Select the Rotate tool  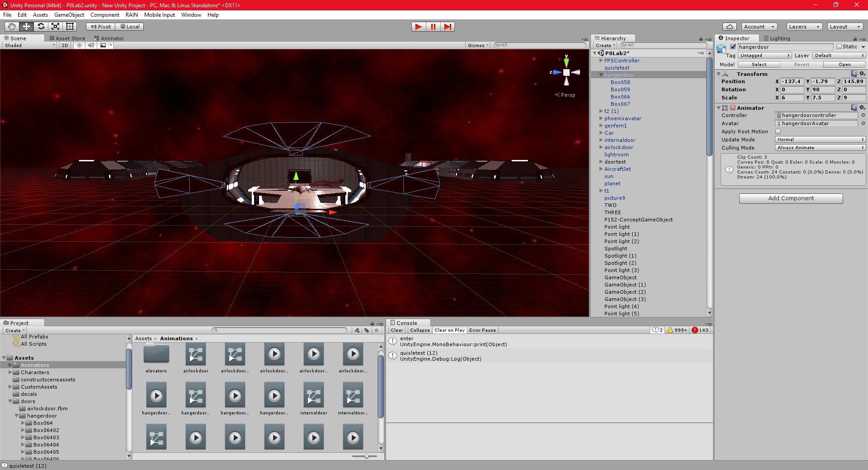41,27
